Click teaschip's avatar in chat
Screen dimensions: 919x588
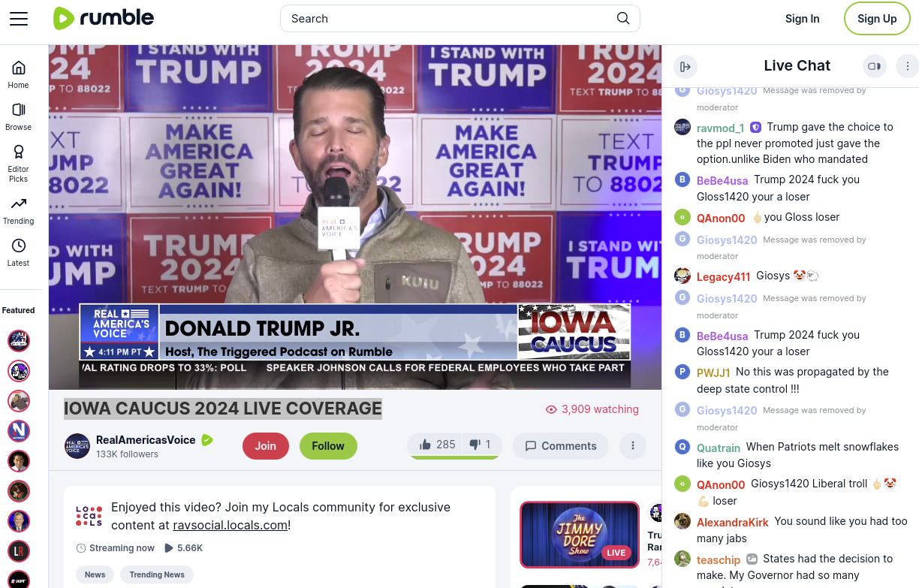(x=682, y=559)
